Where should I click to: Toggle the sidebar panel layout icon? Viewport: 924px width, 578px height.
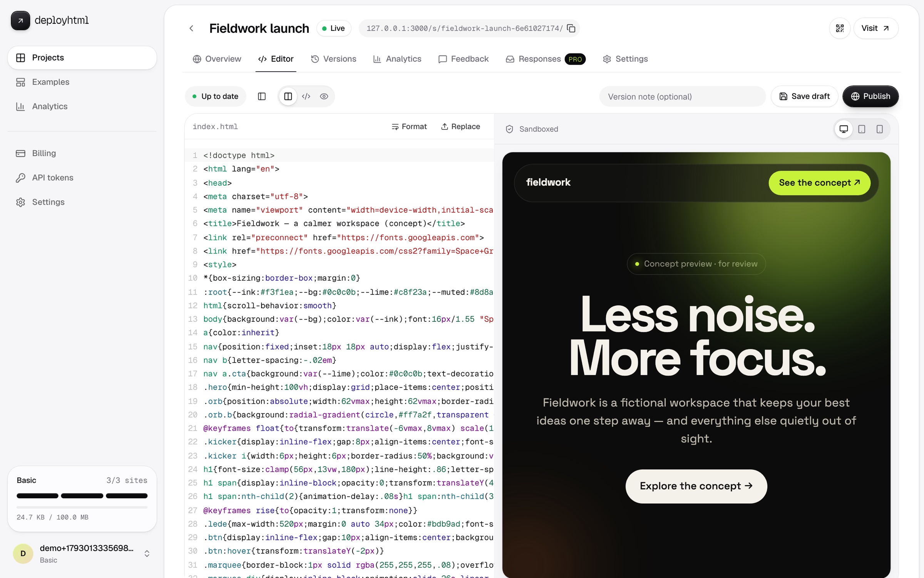coord(262,96)
